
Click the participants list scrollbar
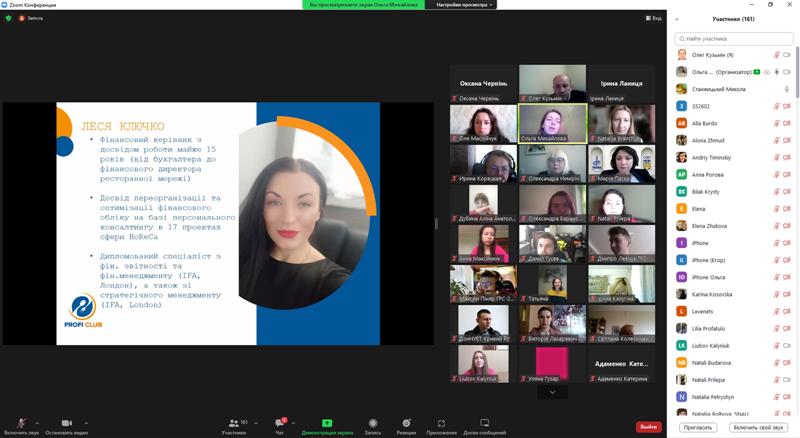pos(797,71)
